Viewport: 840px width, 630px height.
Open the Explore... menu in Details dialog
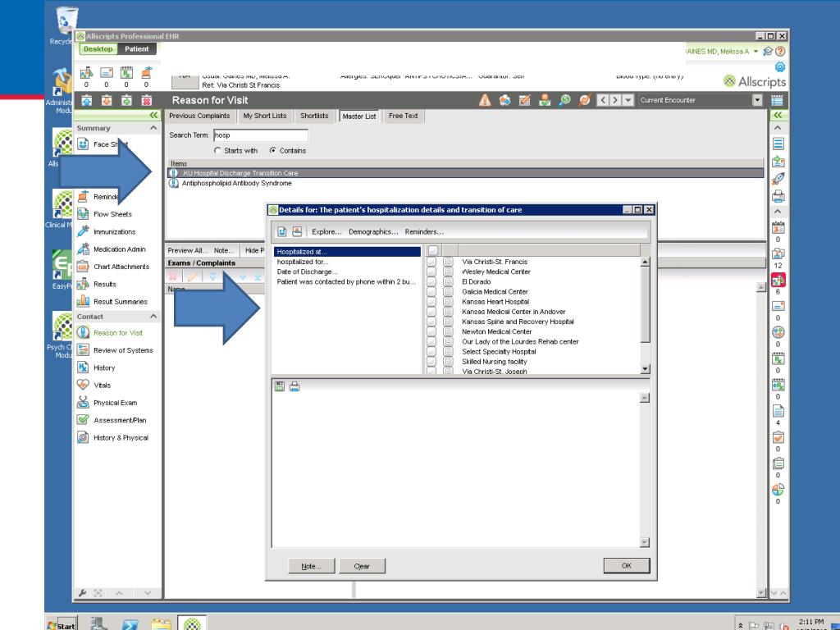[326, 232]
